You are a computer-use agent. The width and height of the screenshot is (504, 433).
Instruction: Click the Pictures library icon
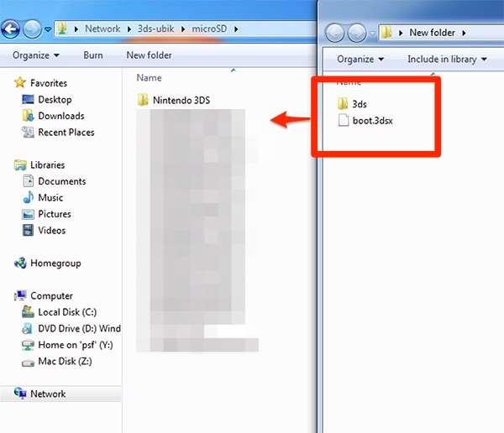[28, 214]
